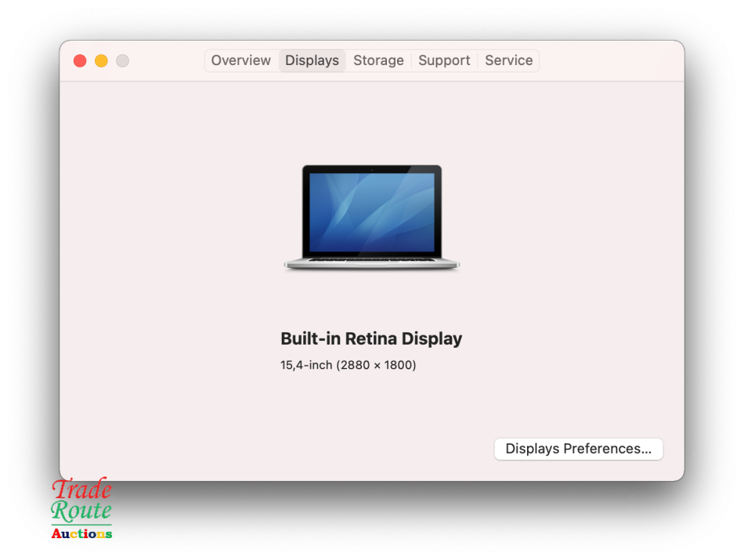Click the Trade text in the logo
The height and width of the screenshot is (560, 744).
pyautogui.click(x=81, y=490)
